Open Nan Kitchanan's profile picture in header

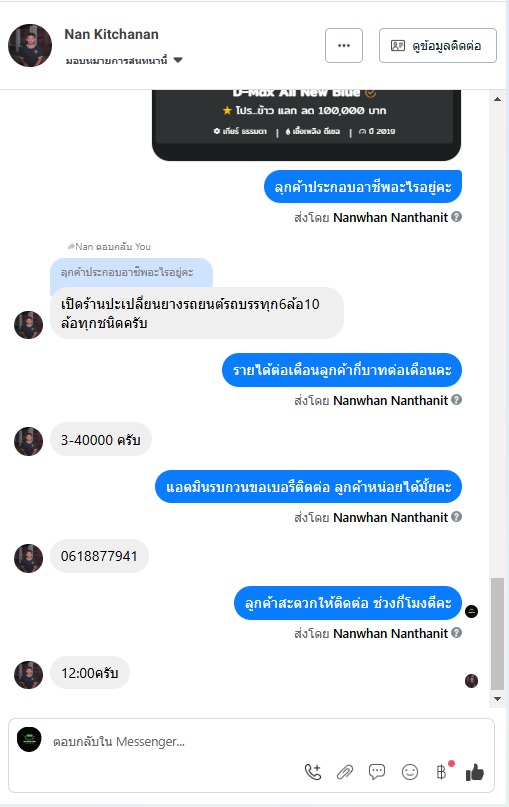(30, 45)
